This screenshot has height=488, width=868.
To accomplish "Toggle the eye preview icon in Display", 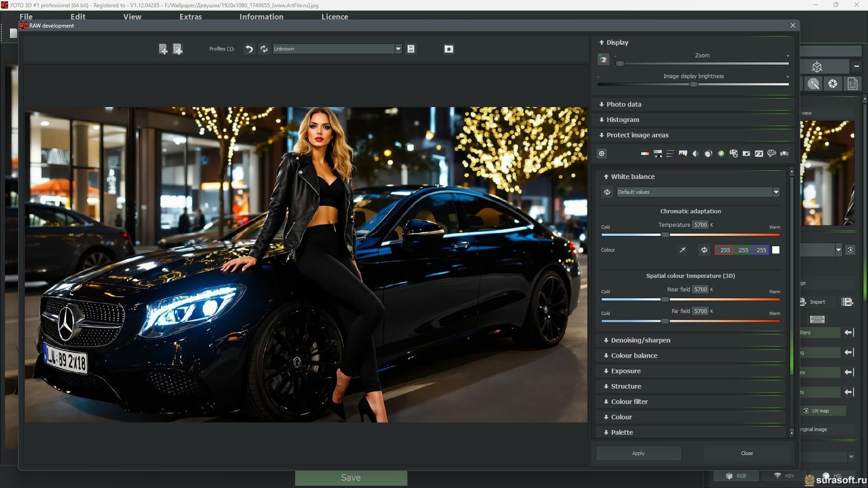I will [603, 60].
